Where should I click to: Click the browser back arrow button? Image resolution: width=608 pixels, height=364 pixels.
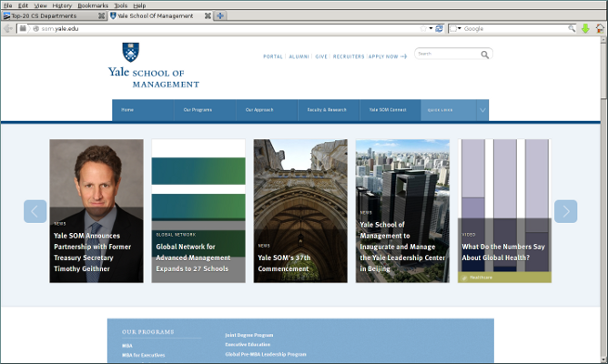tap(8, 28)
